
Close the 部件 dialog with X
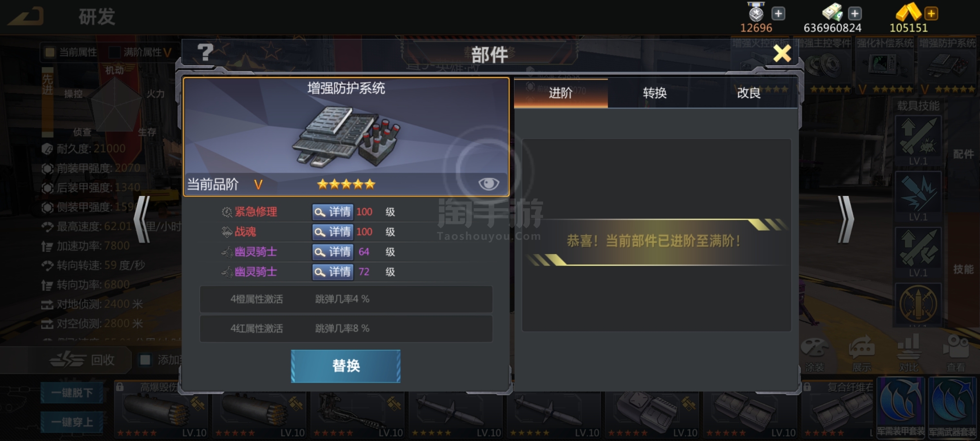(x=782, y=53)
